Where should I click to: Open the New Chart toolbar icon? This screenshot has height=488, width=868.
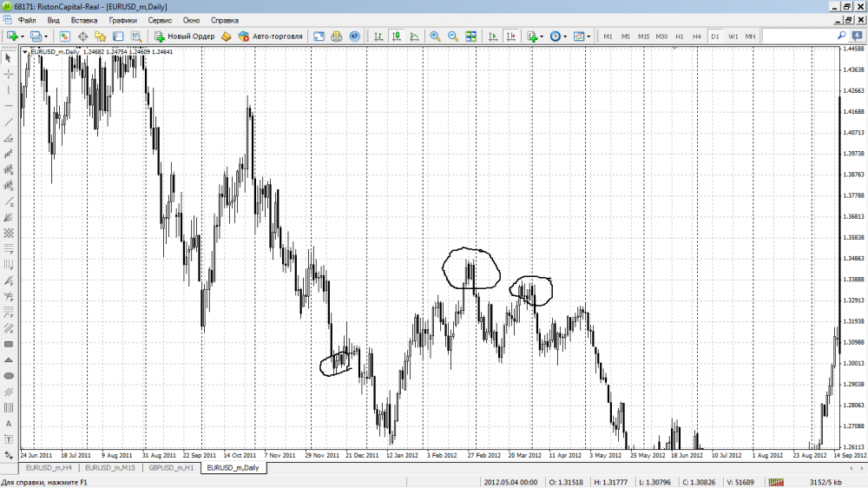click(12, 36)
